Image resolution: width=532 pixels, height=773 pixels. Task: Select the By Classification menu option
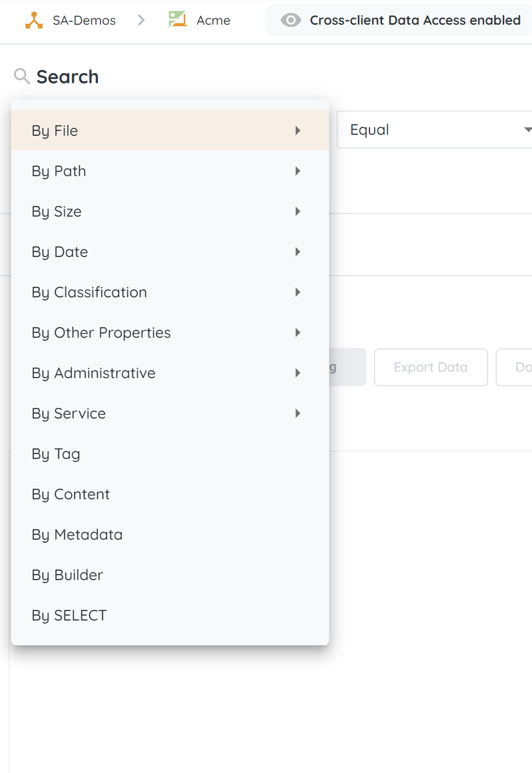(x=89, y=292)
